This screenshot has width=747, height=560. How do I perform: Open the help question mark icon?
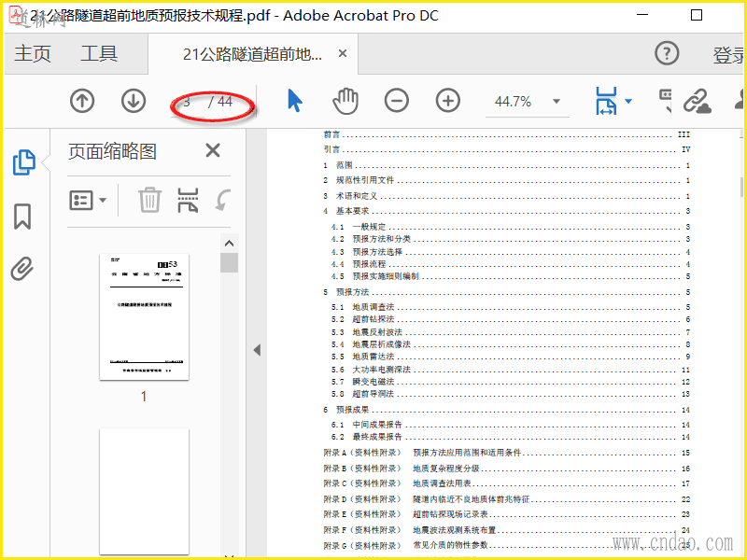(x=667, y=53)
